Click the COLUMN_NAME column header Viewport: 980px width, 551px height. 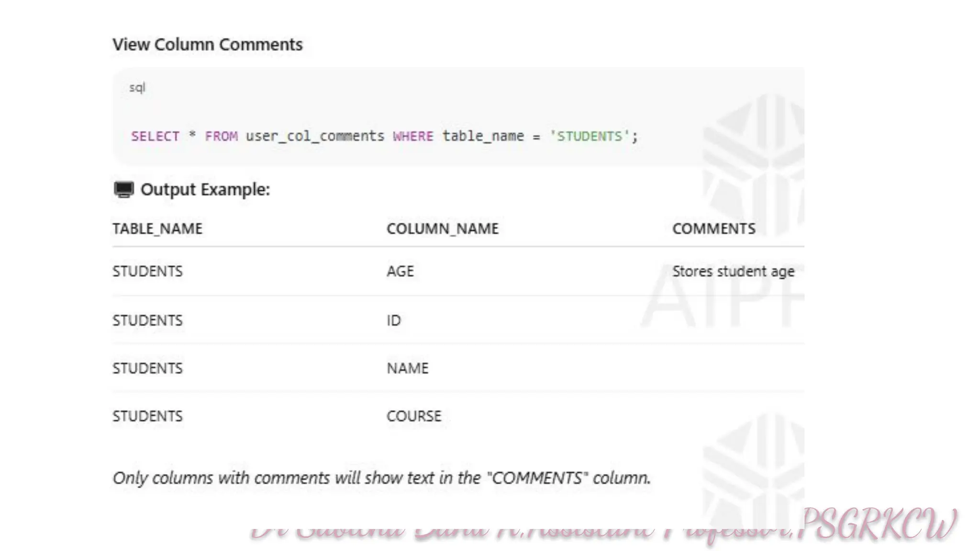[442, 229]
